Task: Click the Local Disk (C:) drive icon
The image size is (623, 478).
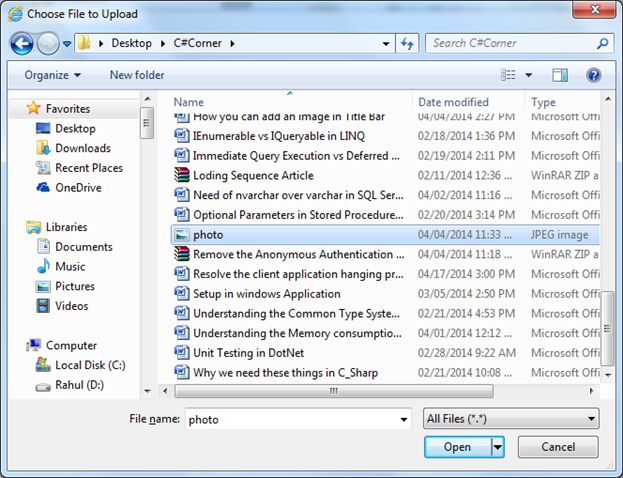Action: pyautogui.click(x=43, y=365)
